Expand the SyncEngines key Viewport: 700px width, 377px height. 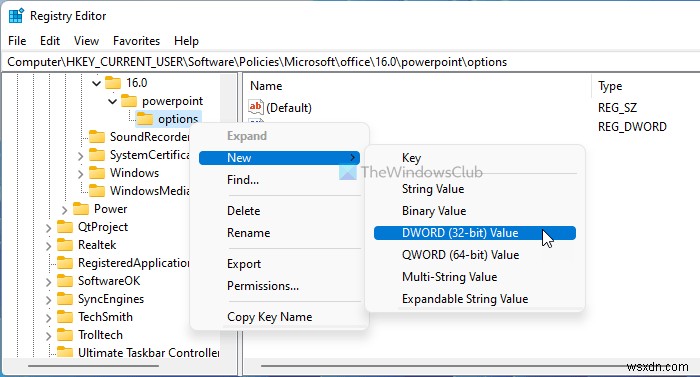coord(48,300)
